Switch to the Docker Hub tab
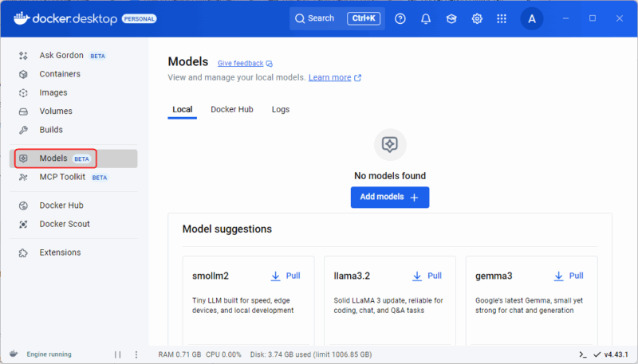 coord(232,110)
